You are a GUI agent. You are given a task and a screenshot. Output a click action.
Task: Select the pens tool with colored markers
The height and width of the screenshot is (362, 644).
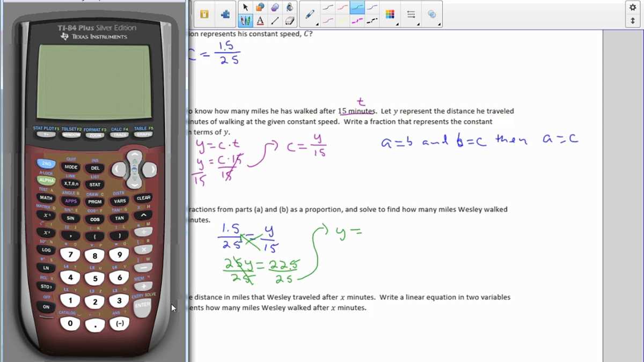coord(245,21)
